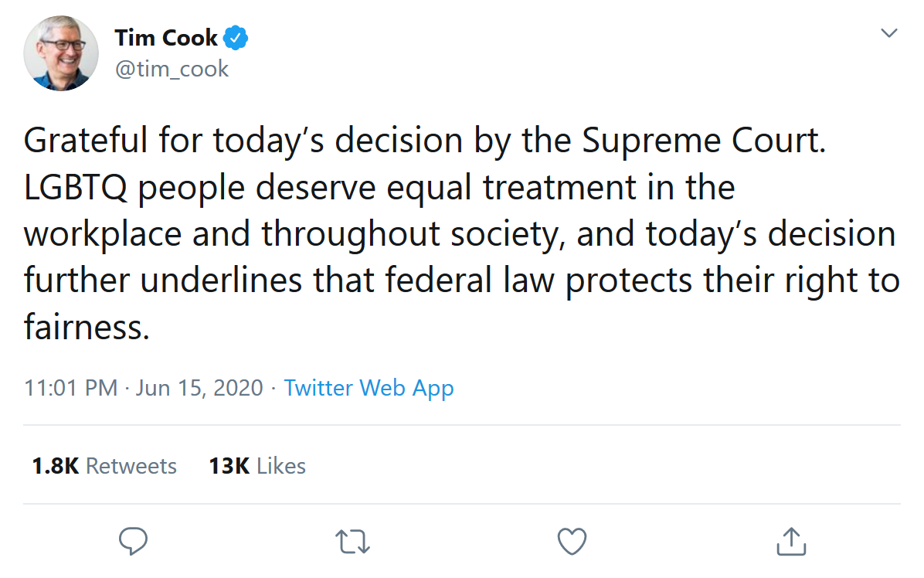Click the @tim_cook handle

click(x=172, y=69)
